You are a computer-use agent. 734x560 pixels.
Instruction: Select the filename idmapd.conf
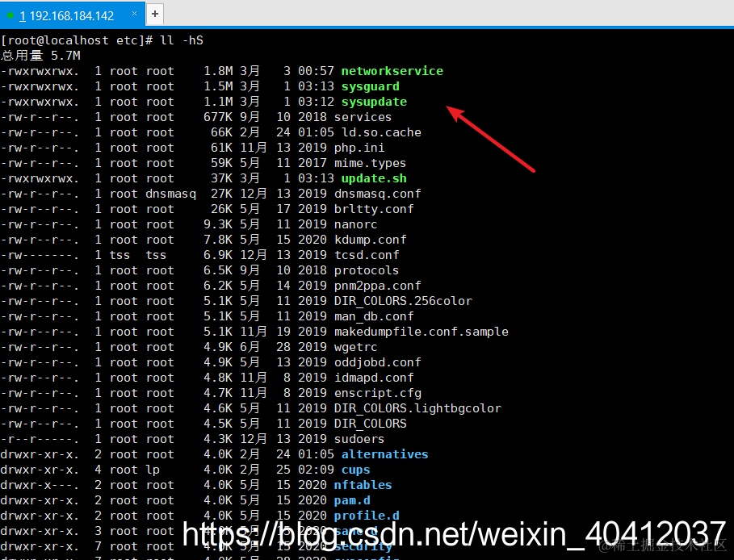[x=374, y=378]
